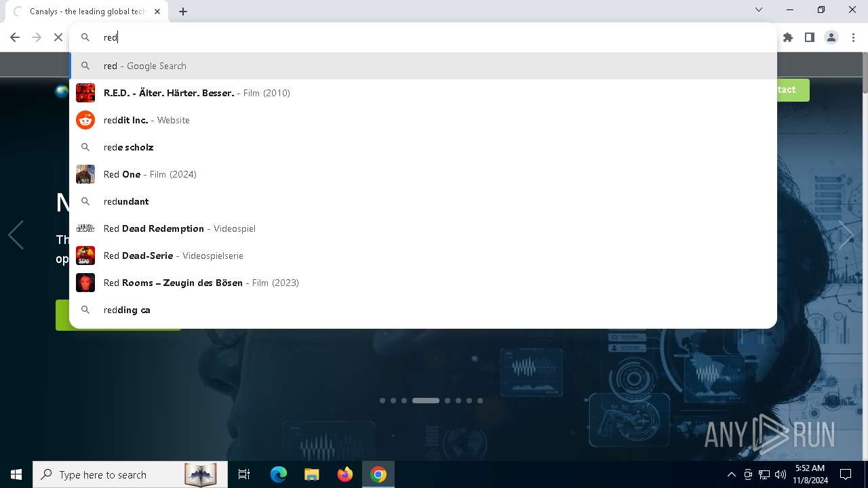Open the Extensions puzzle icon
Image resolution: width=868 pixels, height=488 pixels.
pyautogui.click(x=788, y=37)
